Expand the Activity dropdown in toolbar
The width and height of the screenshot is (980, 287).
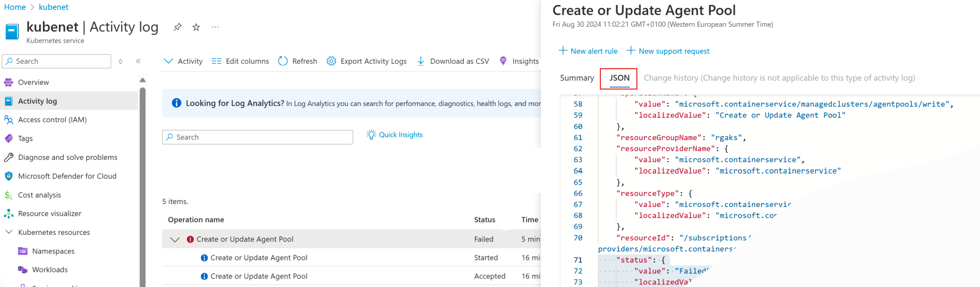(183, 61)
